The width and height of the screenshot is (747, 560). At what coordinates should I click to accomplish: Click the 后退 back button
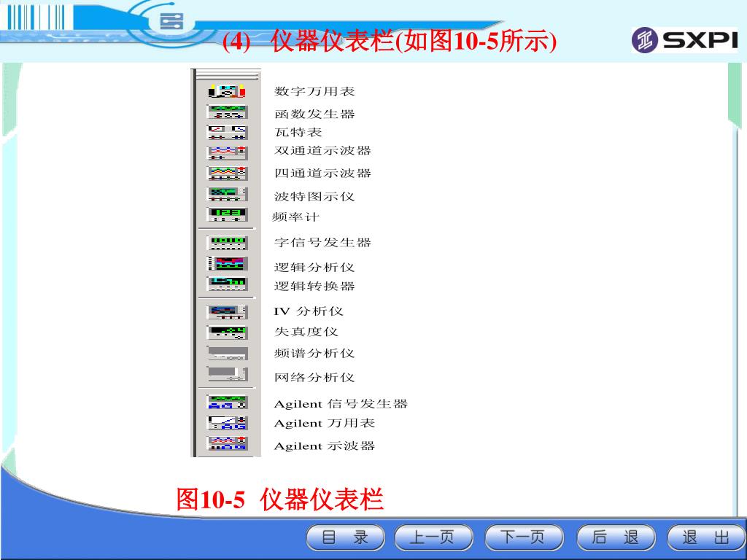616,537
